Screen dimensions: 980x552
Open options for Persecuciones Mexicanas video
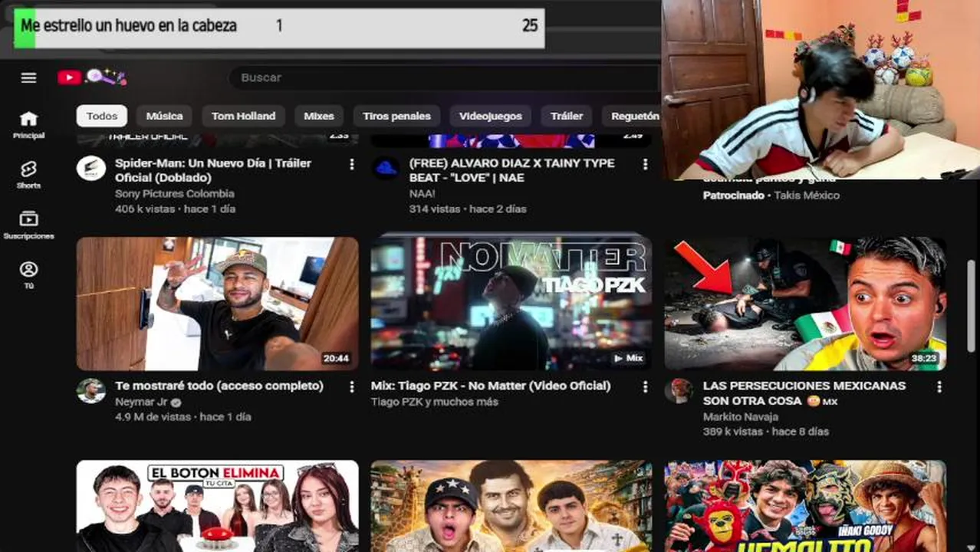(x=939, y=387)
